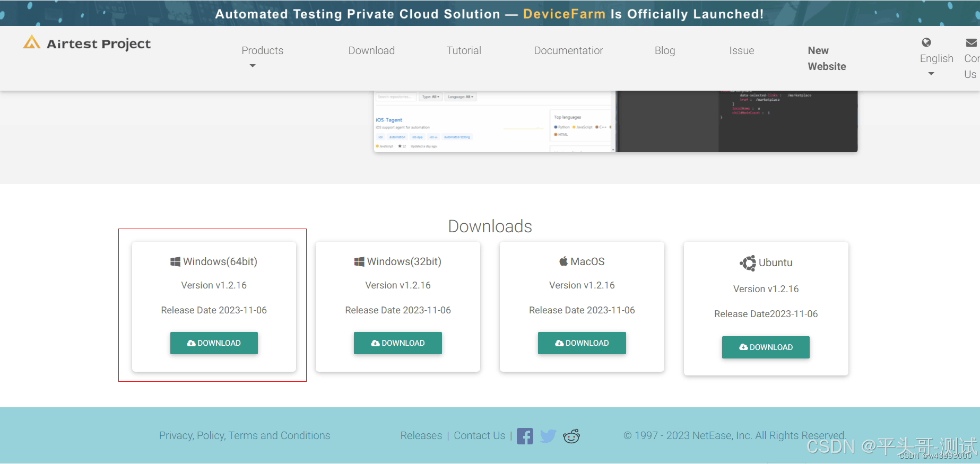Click the globe language icon
Image resolution: width=980 pixels, height=464 pixels.
pyautogui.click(x=926, y=42)
